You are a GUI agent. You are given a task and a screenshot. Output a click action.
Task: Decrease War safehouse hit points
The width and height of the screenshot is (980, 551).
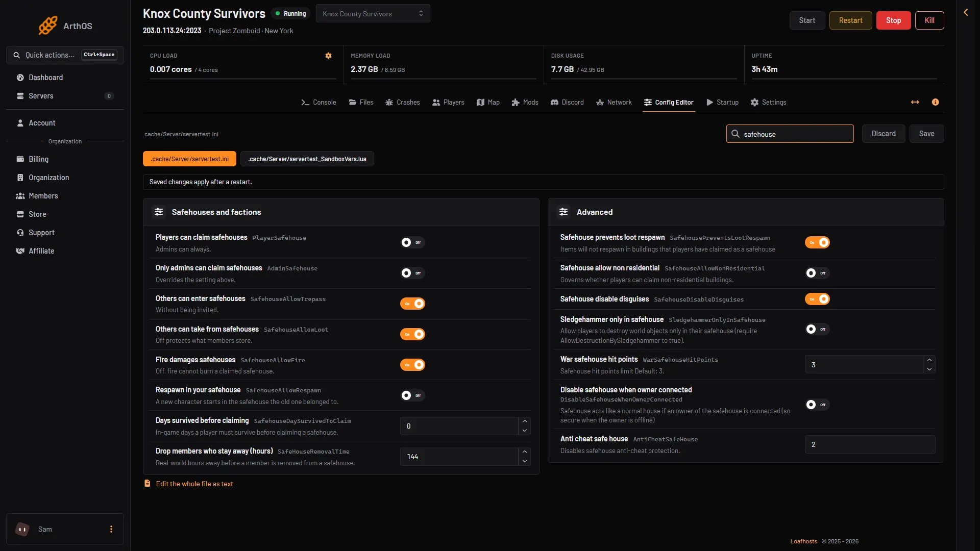coord(929,369)
